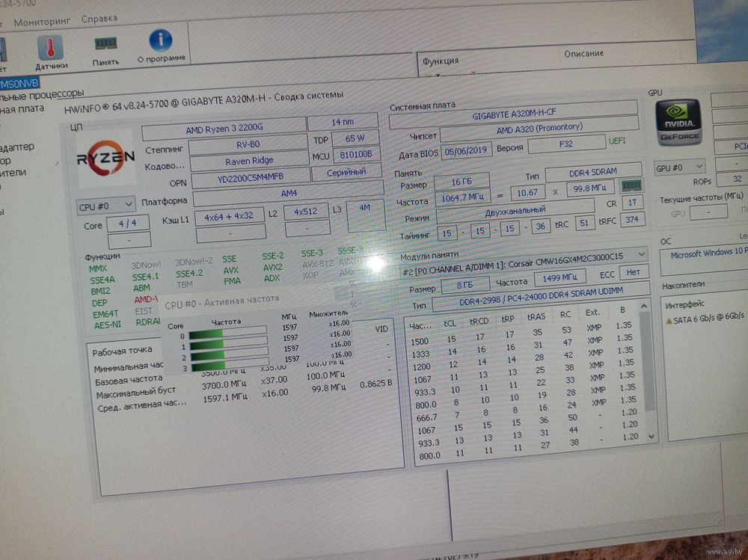Click the SATA warning triangle icon

coord(668,320)
